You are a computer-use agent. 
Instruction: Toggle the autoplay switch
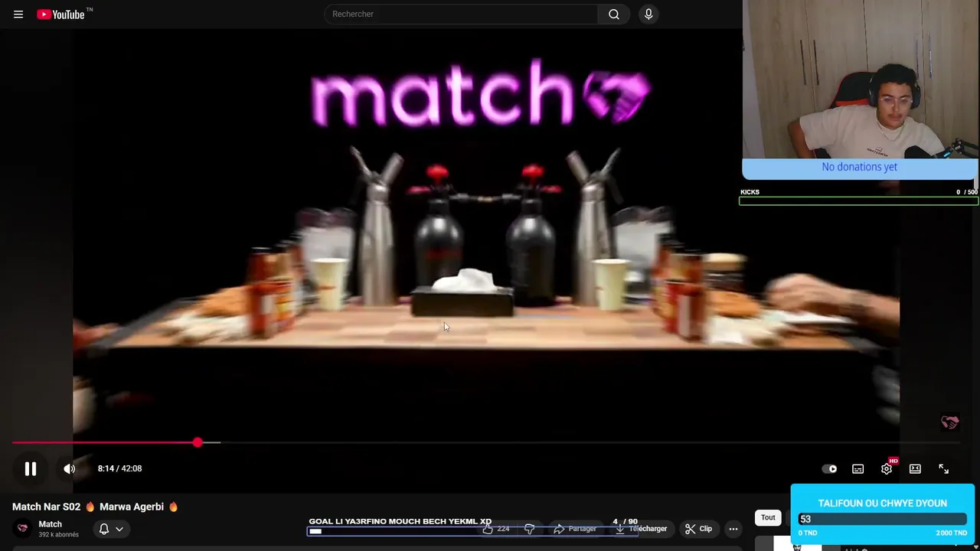point(829,469)
